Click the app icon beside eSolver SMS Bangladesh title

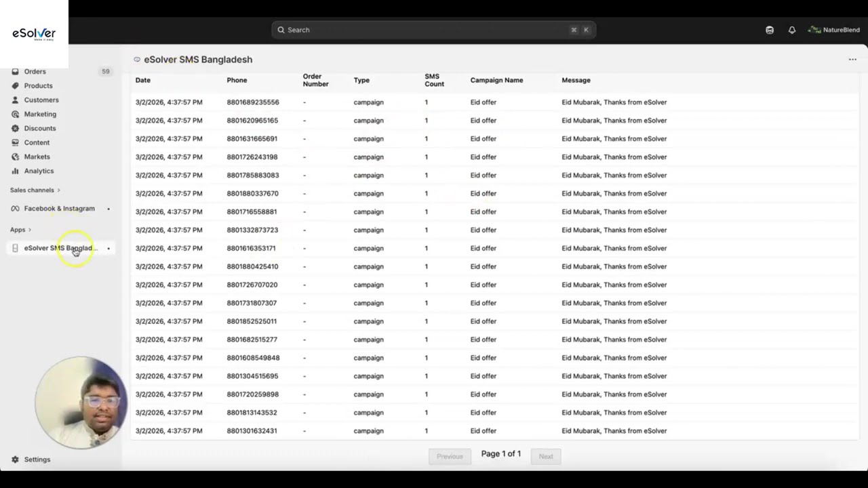(x=137, y=60)
